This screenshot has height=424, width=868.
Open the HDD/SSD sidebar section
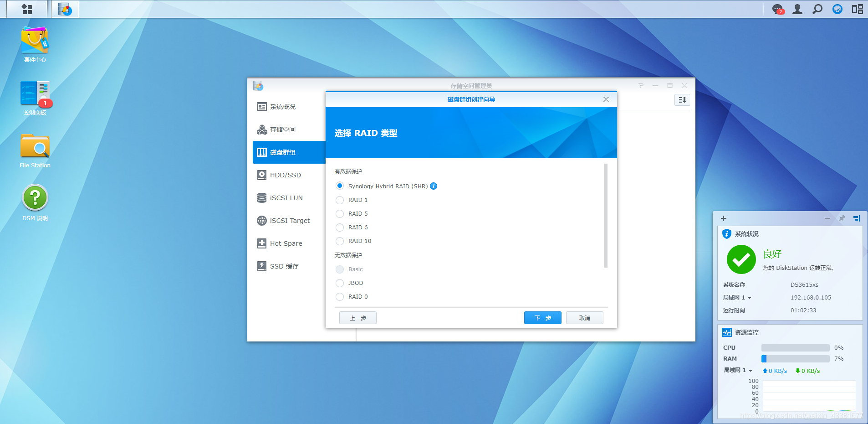click(289, 175)
